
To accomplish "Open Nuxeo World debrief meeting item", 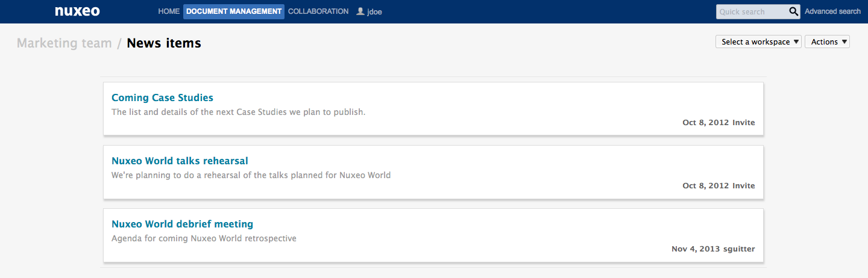I will coord(182,224).
